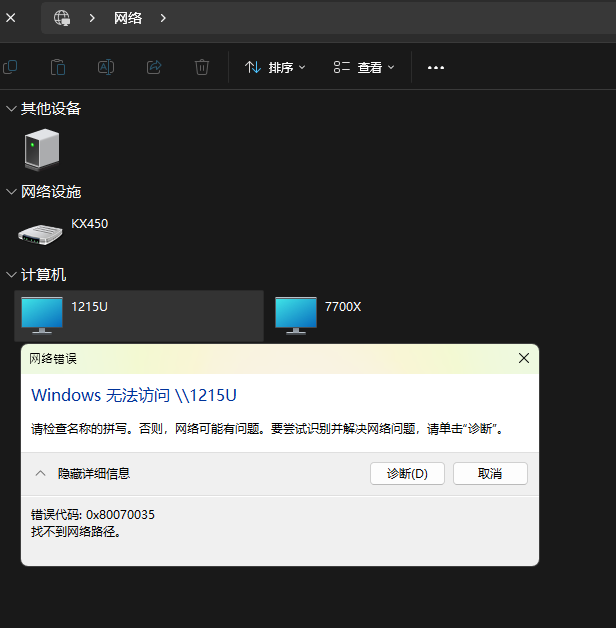Click the paste clipboard icon
The height and width of the screenshot is (628, 616).
click(58, 67)
